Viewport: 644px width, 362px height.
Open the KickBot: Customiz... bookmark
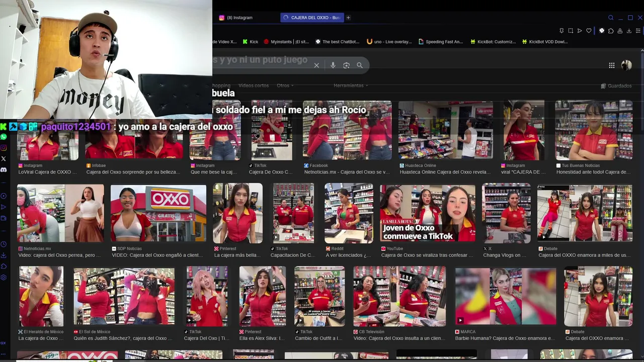coord(493,42)
